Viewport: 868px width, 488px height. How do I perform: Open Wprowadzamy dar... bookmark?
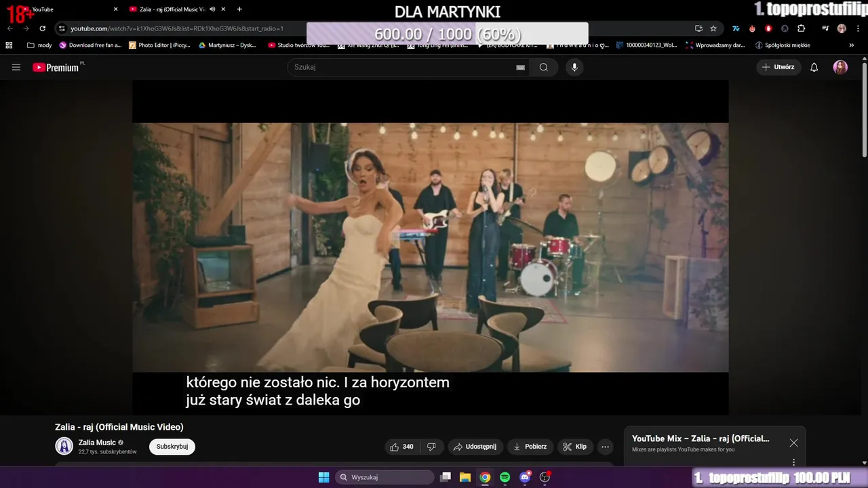pos(715,45)
